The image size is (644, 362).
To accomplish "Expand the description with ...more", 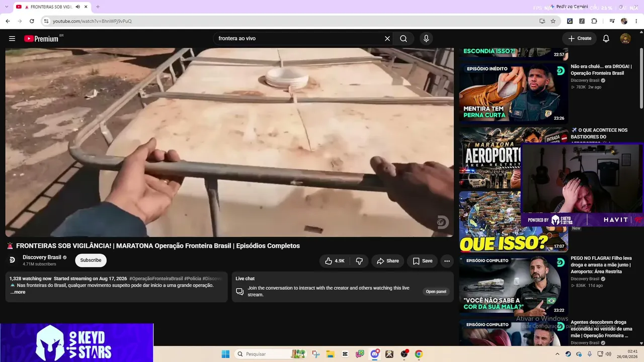I will 18,292.
